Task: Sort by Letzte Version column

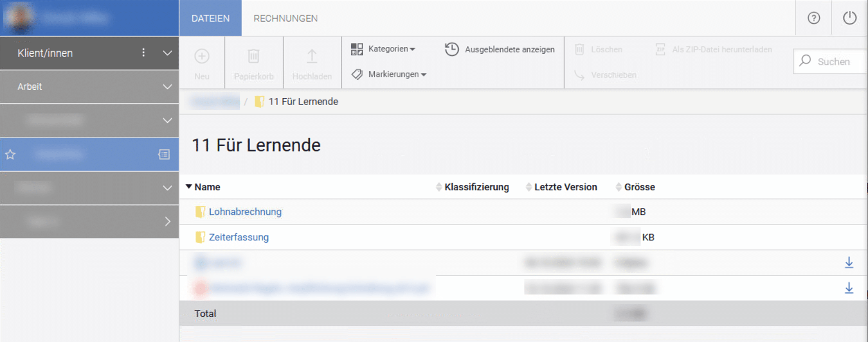Action: click(565, 187)
